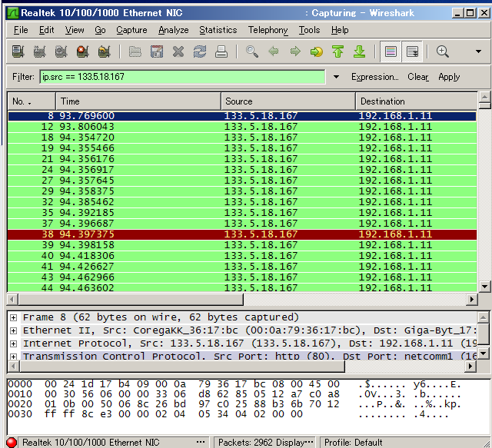Save capture file icon
This screenshot has width=492, height=448.
pos(157,51)
